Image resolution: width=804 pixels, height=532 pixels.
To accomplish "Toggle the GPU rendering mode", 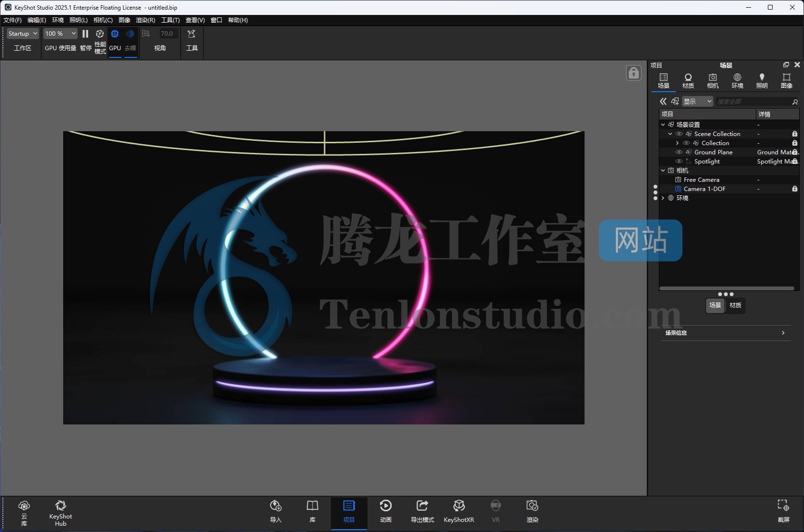I will pyautogui.click(x=115, y=34).
